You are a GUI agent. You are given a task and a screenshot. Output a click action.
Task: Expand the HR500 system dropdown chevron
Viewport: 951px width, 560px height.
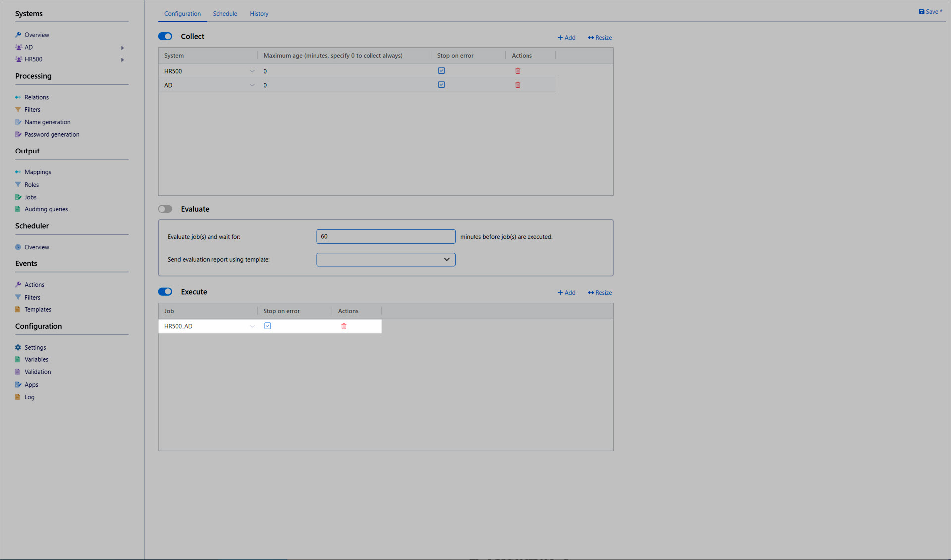252,71
